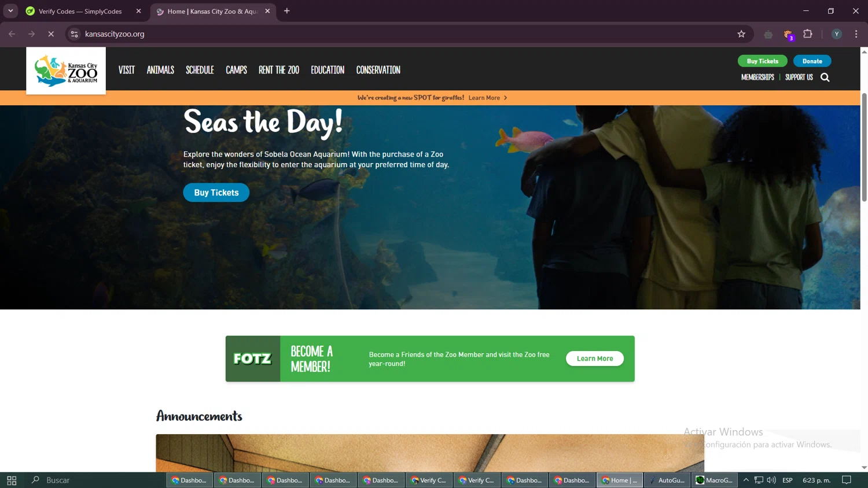Open the tab search dropdown arrow

pyautogui.click(x=10, y=11)
